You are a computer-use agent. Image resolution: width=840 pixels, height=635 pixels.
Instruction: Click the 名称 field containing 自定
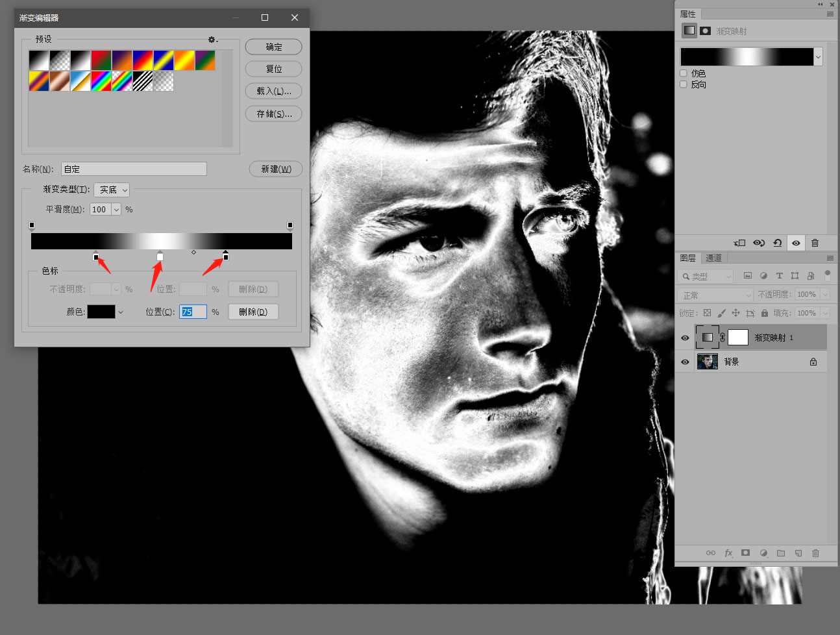tap(134, 169)
